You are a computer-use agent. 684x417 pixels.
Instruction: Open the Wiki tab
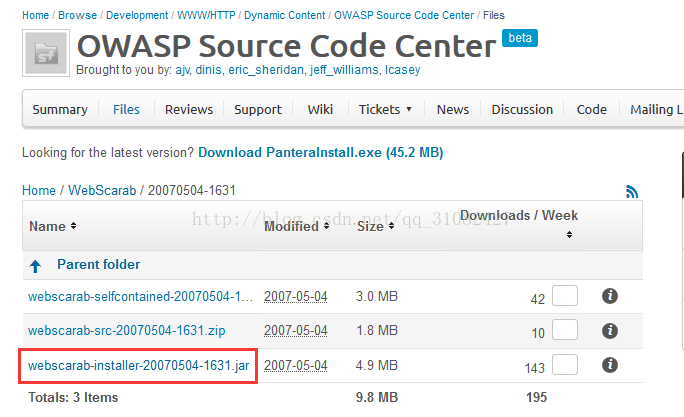320,109
